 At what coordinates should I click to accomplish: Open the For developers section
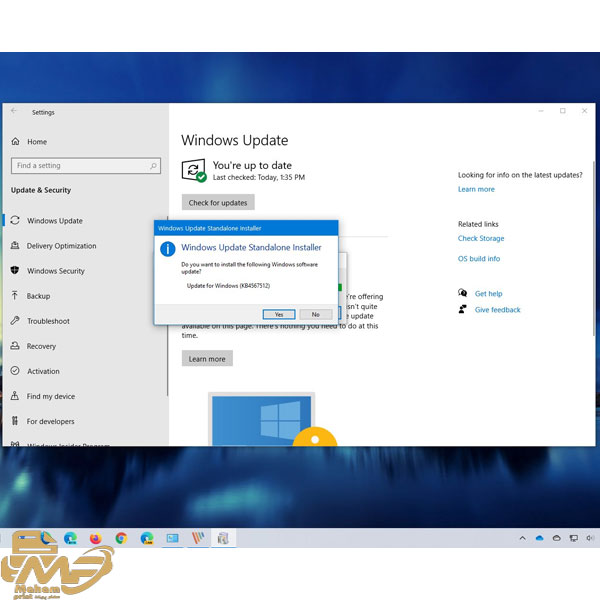[x=50, y=421]
